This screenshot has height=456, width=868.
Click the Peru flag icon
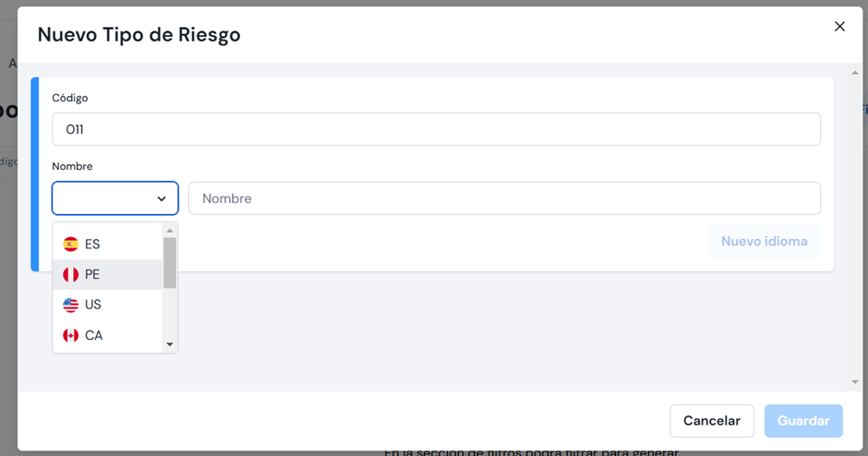[70, 274]
